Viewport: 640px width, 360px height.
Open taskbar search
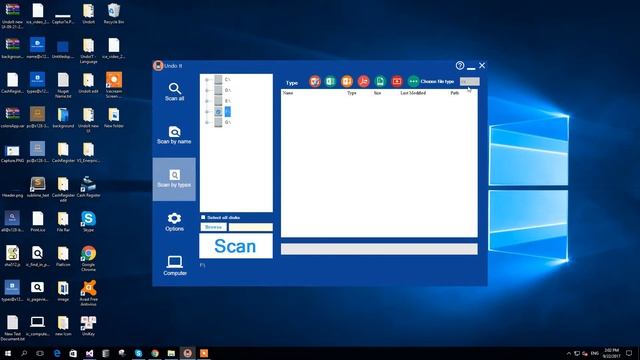(24, 353)
